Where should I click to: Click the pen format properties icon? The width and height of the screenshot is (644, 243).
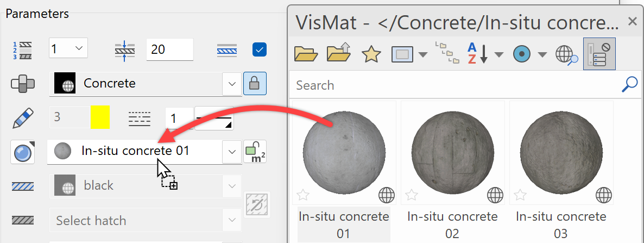(23, 118)
